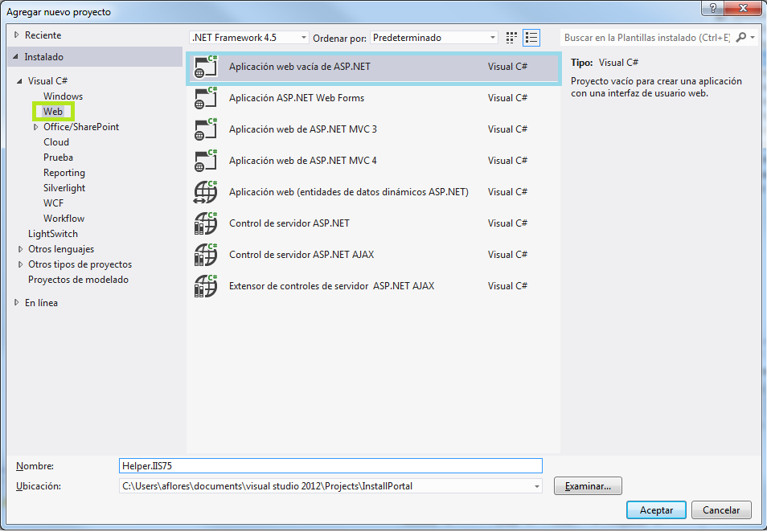Select Windows under Visual C#
The image size is (767, 532).
tap(63, 96)
